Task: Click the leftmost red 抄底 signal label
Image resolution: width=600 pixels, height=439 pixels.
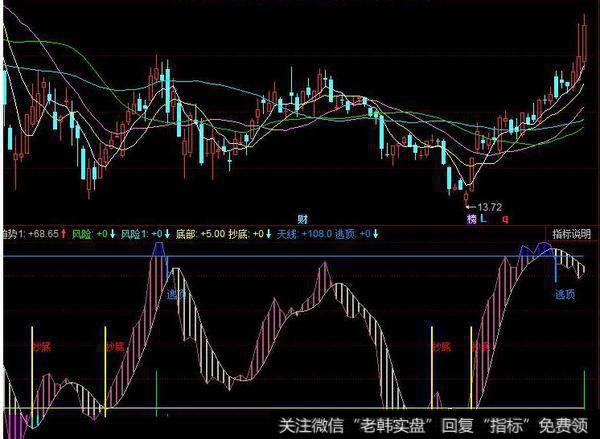Action: pos(41,347)
